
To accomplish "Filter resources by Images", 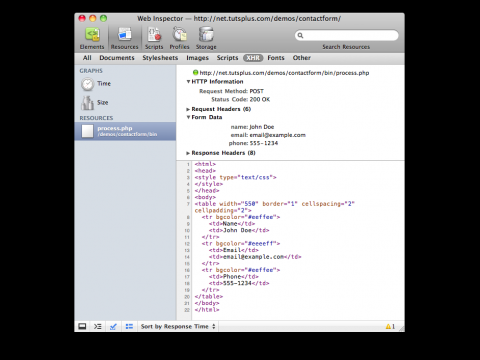I will coord(197,58).
